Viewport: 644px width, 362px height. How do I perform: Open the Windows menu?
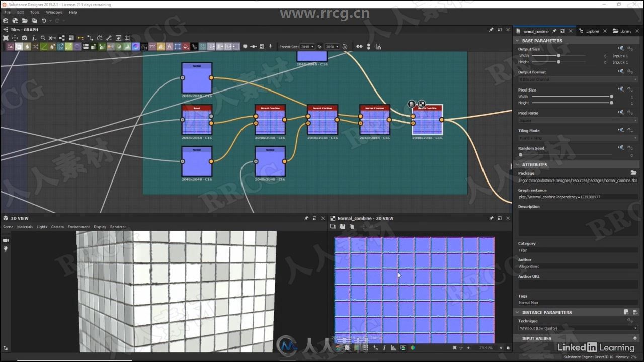[54, 12]
